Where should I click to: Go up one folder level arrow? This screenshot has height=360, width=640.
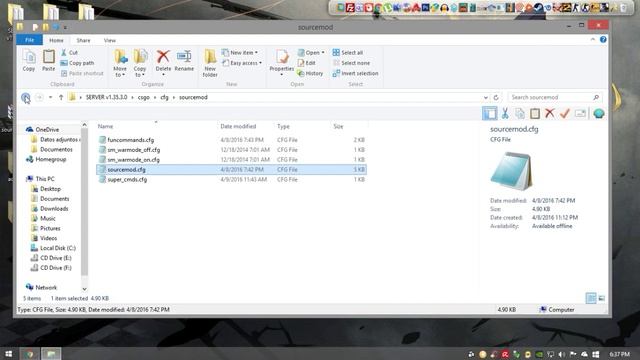(x=61, y=98)
